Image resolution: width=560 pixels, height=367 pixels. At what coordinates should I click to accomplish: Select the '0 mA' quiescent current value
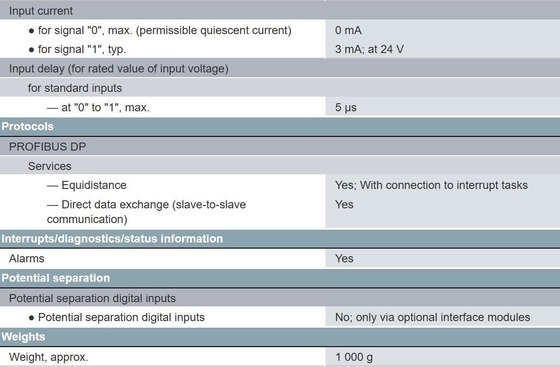tap(348, 30)
